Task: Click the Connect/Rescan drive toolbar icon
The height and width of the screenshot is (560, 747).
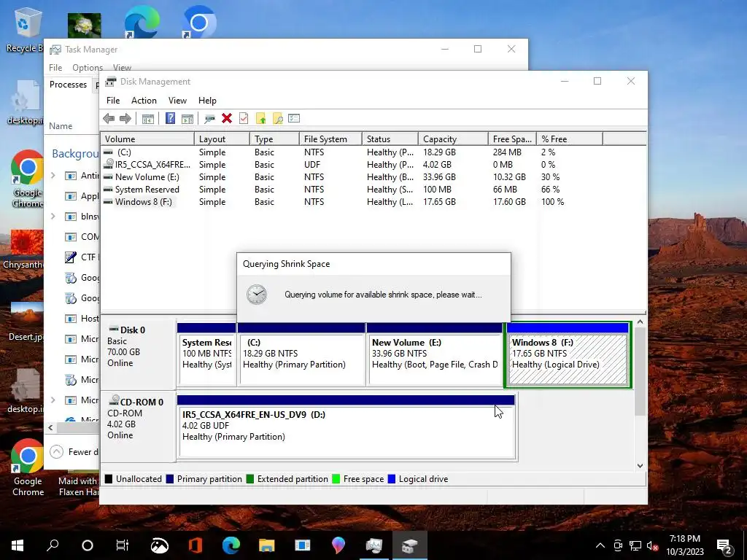Action: tap(209, 119)
